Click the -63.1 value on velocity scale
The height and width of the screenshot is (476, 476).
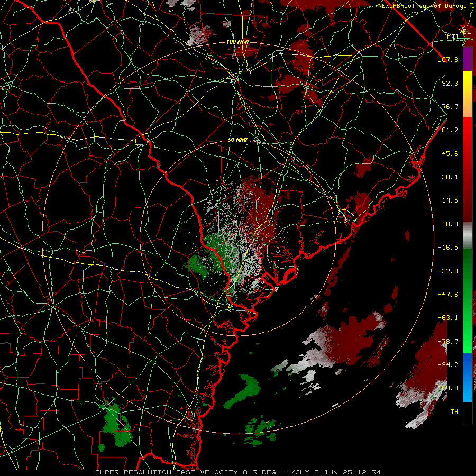point(448,318)
